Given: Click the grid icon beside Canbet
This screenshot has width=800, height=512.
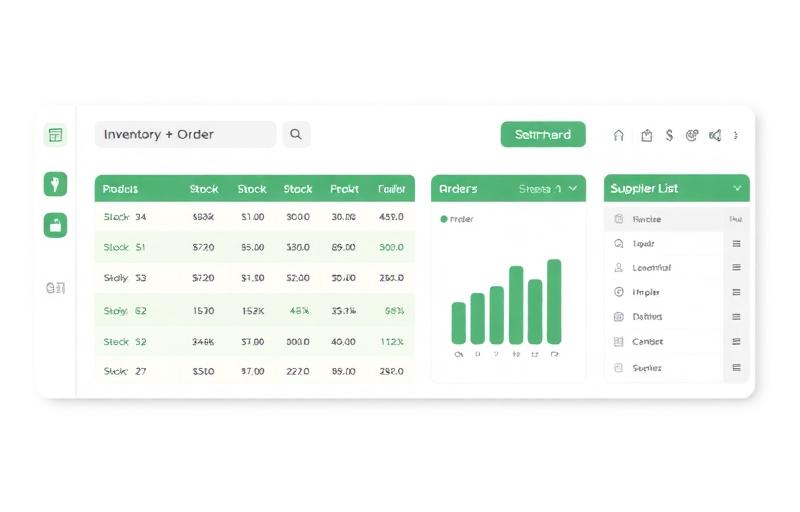Looking at the screenshot, I should point(619,342).
